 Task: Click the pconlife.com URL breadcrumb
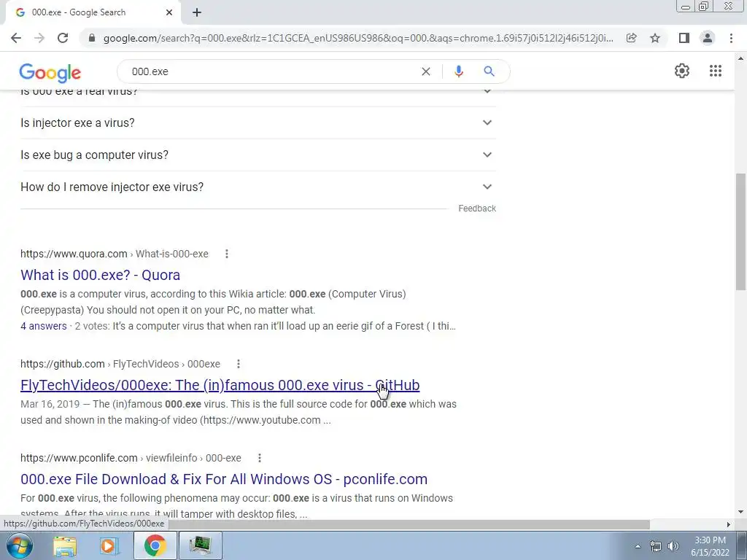131,458
